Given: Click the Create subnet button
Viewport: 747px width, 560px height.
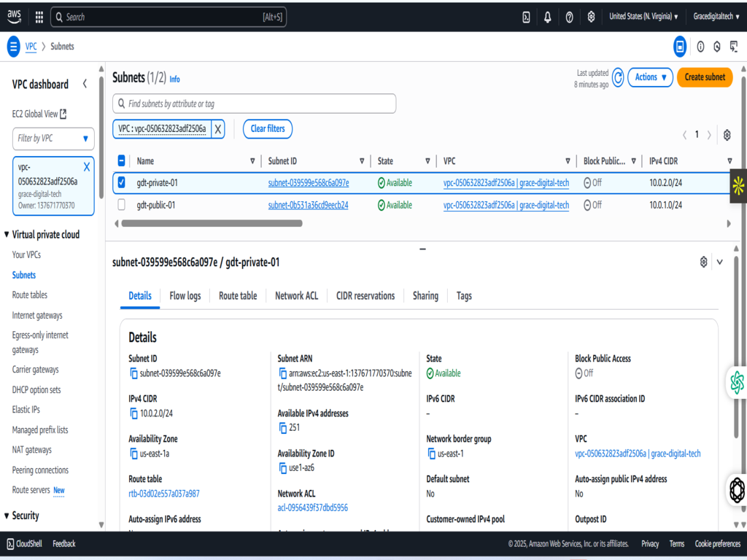Looking at the screenshot, I should [x=705, y=77].
